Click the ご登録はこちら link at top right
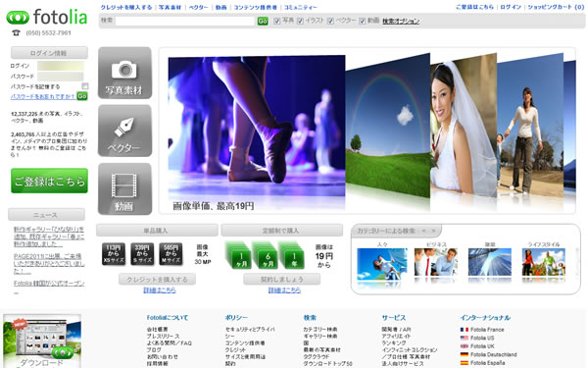588x368 pixels. click(x=474, y=7)
